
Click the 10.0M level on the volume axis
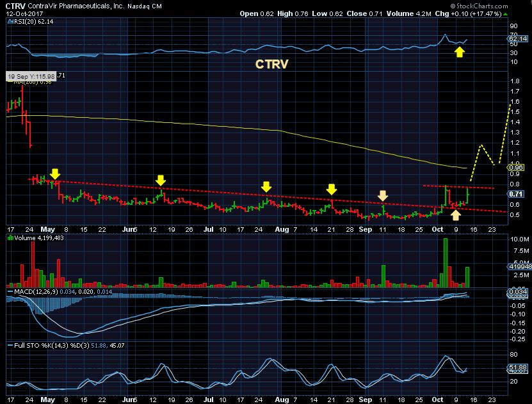[x=519, y=239]
